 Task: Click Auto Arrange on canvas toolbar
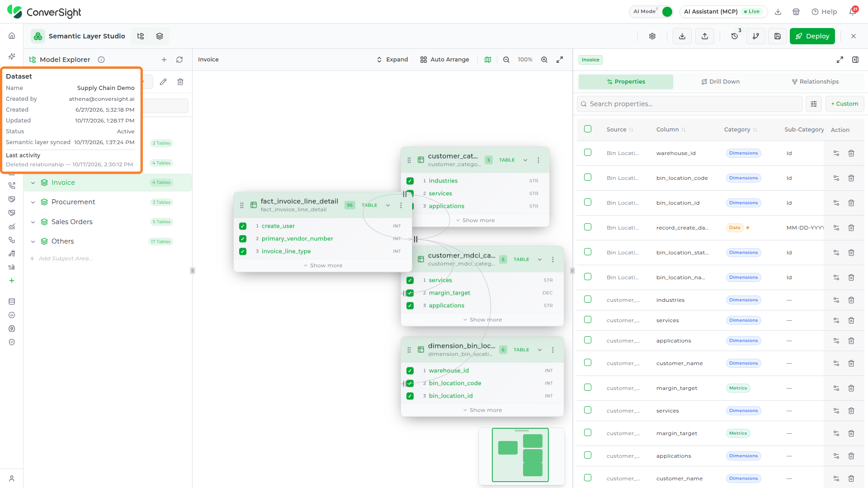tap(445, 60)
